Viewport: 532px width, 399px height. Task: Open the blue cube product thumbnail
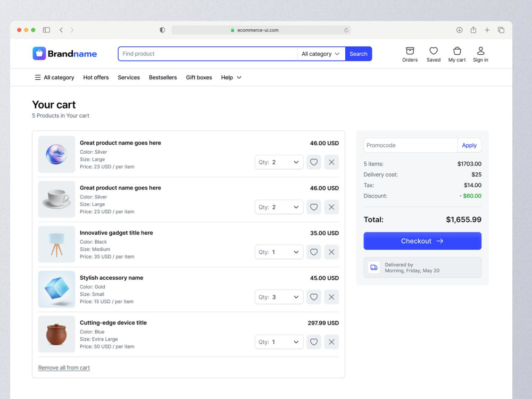pos(57,289)
